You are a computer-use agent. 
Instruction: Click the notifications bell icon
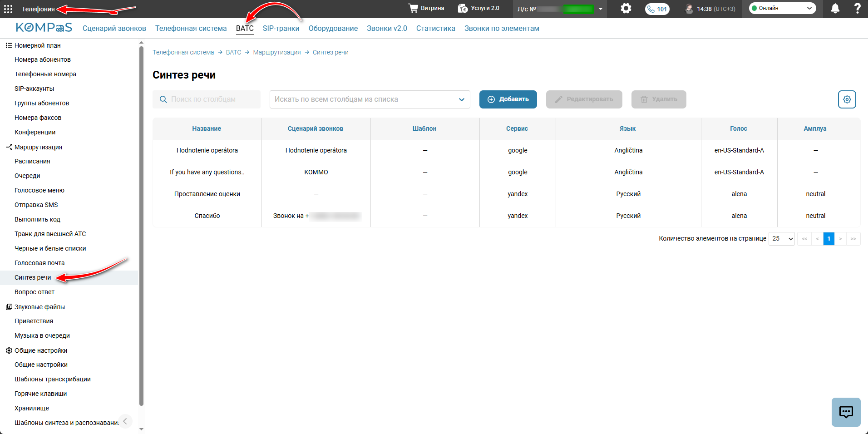point(835,8)
